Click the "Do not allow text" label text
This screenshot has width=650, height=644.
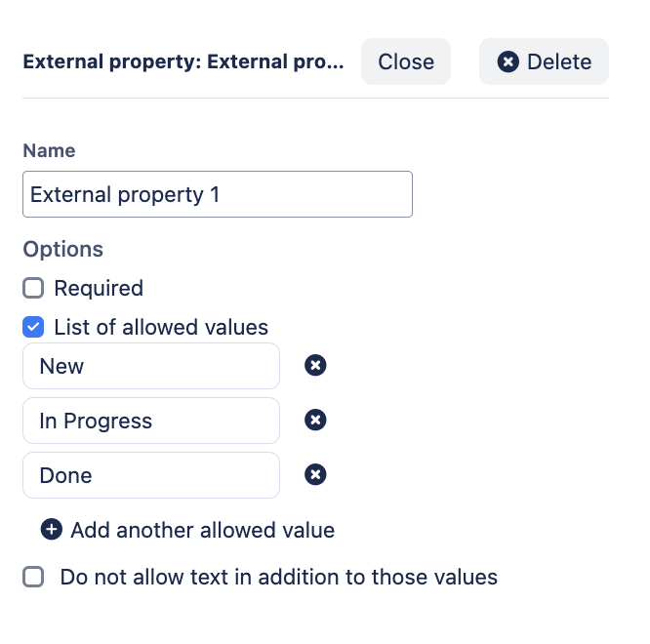(x=278, y=577)
